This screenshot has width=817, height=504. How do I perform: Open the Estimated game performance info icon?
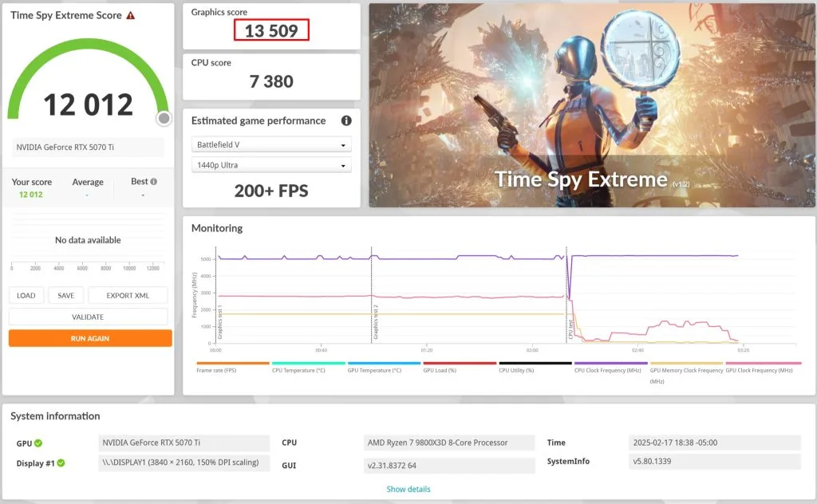[346, 120]
